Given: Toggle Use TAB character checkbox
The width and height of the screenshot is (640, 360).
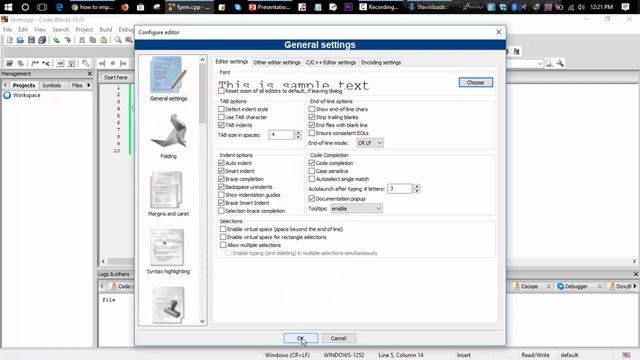Looking at the screenshot, I should coord(221,117).
